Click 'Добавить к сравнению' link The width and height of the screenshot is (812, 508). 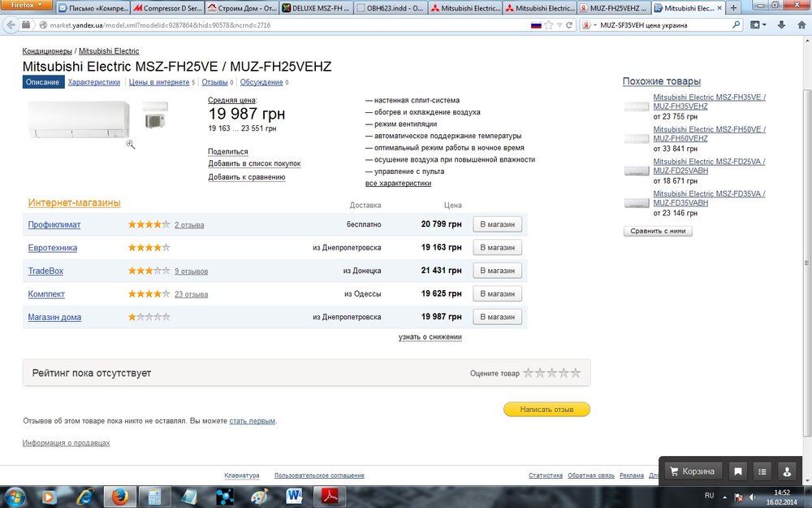[247, 176]
